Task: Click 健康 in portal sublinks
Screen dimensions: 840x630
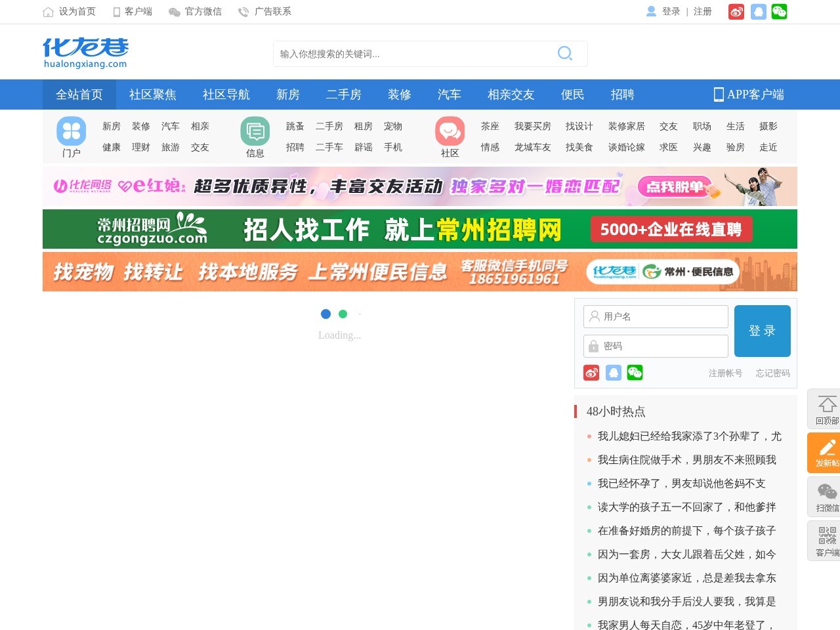Action: 112,148
